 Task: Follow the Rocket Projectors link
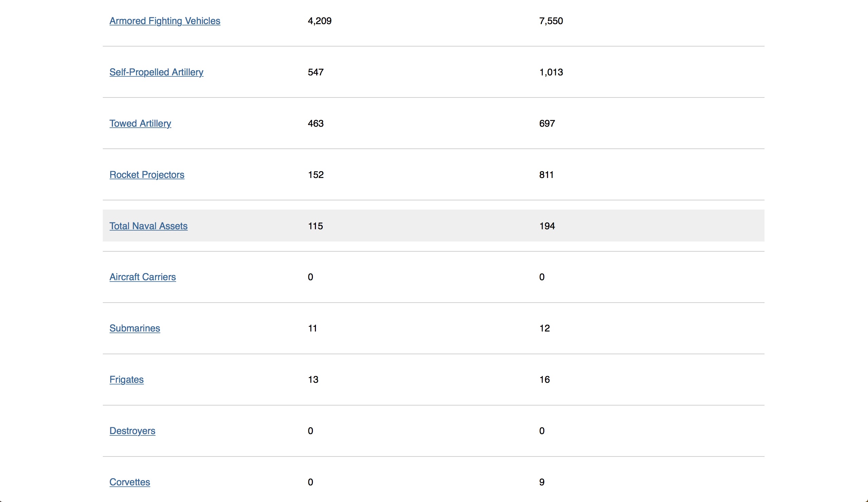click(x=147, y=175)
